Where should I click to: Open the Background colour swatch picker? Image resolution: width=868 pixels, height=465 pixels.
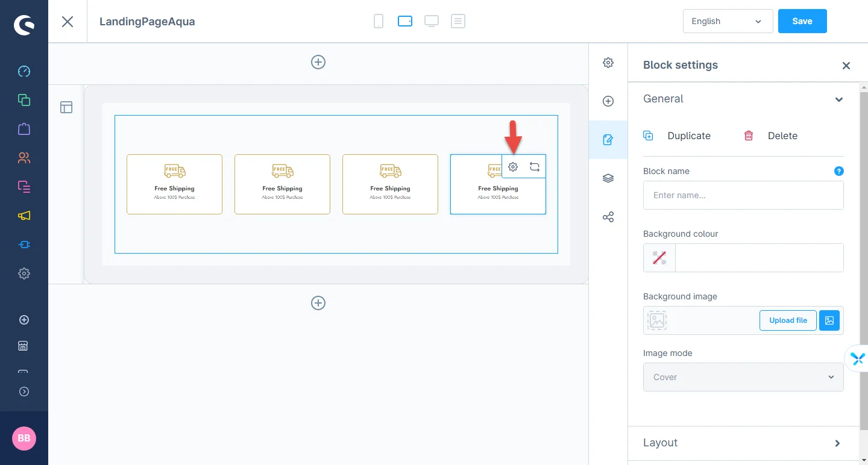tap(659, 258)
